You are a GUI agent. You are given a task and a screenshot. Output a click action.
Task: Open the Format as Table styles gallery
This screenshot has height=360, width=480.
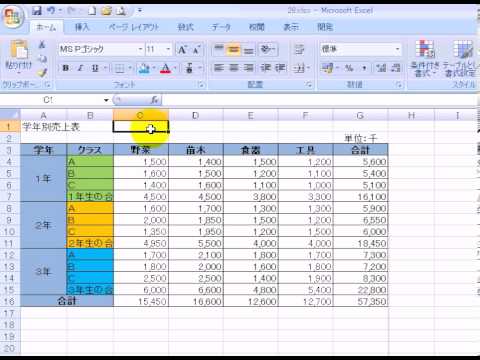coord(462,58)
